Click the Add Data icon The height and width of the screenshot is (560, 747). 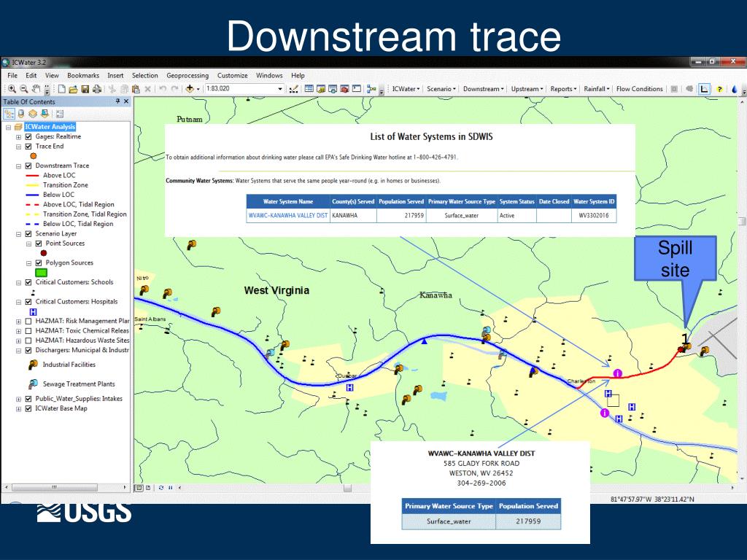pos(190,89)
